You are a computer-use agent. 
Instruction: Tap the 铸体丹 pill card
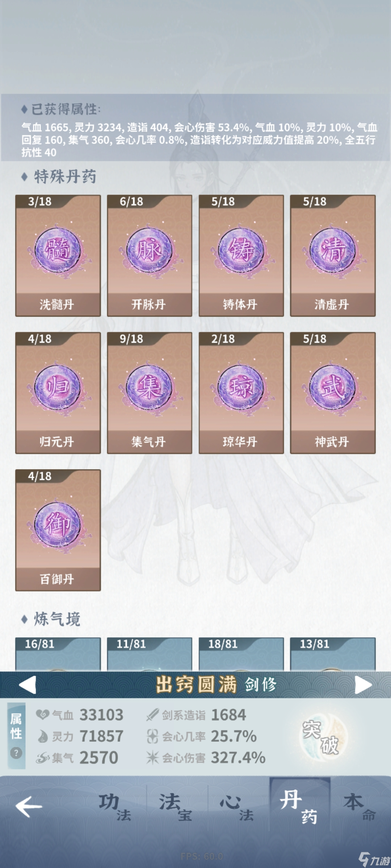pyautogui.click(x=241, y=256)
